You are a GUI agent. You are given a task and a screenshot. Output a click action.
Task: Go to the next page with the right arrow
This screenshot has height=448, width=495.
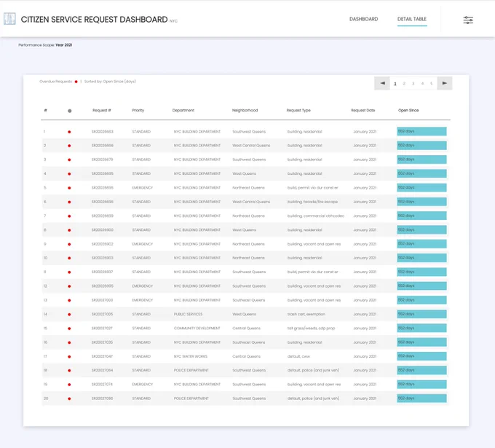point(445,83)
